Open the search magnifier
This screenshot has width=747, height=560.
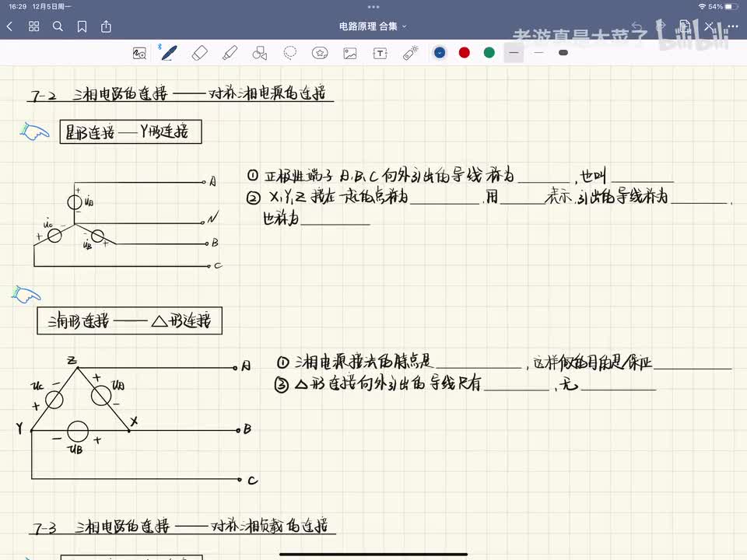pos(58,26)
